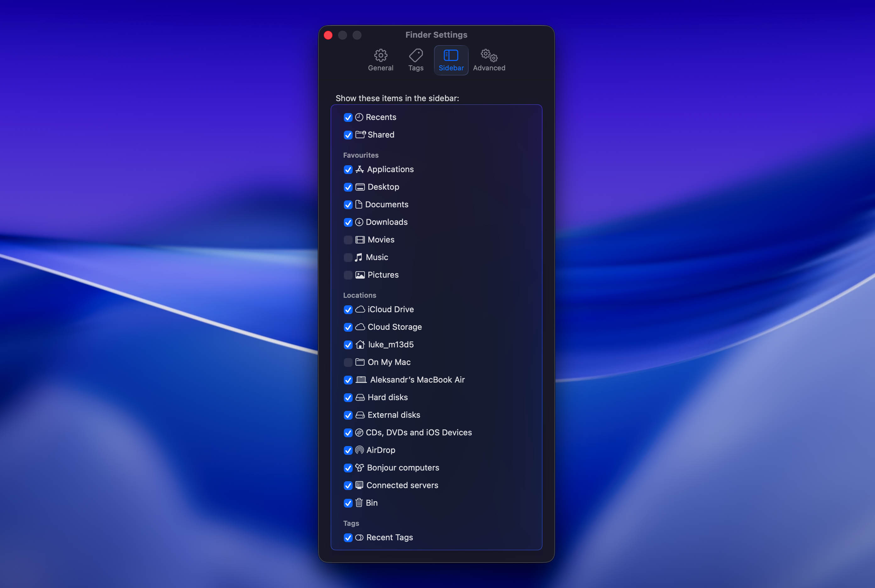Open the Tags settings tab
This screenshot has height=588, width=875.
click(416, 60)
